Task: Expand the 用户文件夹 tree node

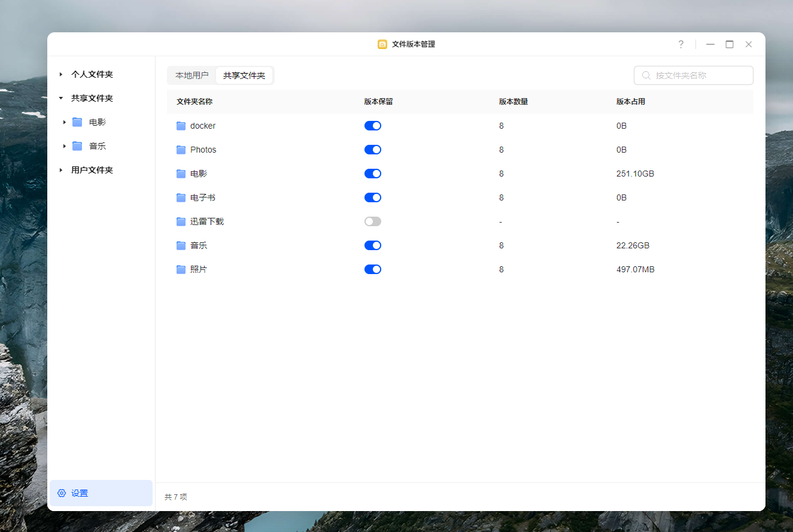Action: 61,170
